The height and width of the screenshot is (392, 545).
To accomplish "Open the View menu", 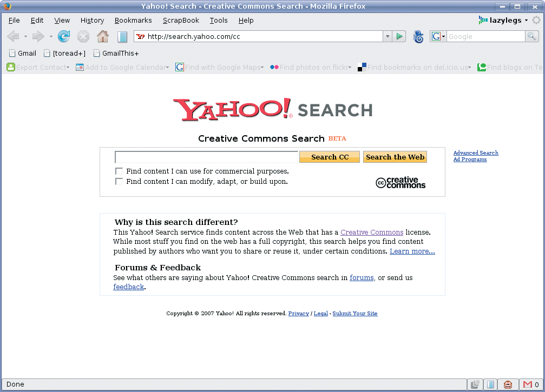I will [62, 21].
